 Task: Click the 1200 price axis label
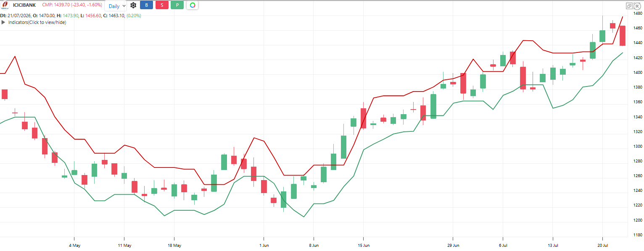click(637, 220)
